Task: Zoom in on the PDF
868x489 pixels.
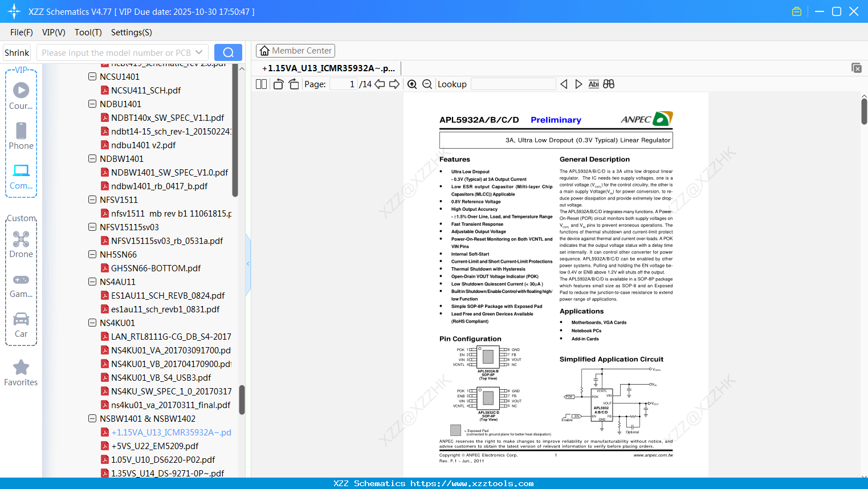Action: pos(412,84)
